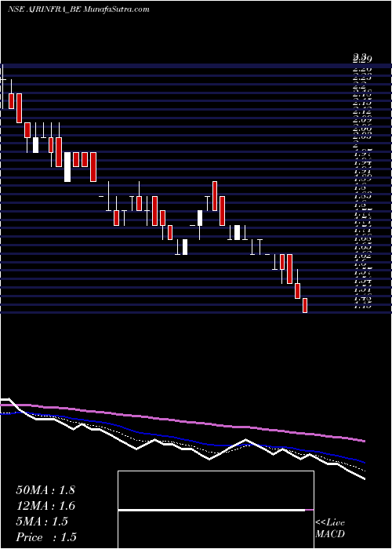Select the "12MA : 1.6" legend text
This screenshot has width=392, height=549.
pyautogui.click(x=45, y=506)
